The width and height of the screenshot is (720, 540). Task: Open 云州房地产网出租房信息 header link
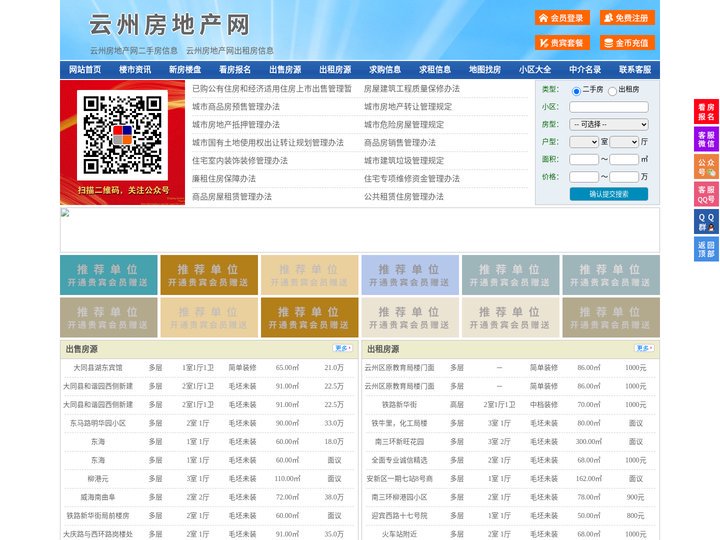230,51
